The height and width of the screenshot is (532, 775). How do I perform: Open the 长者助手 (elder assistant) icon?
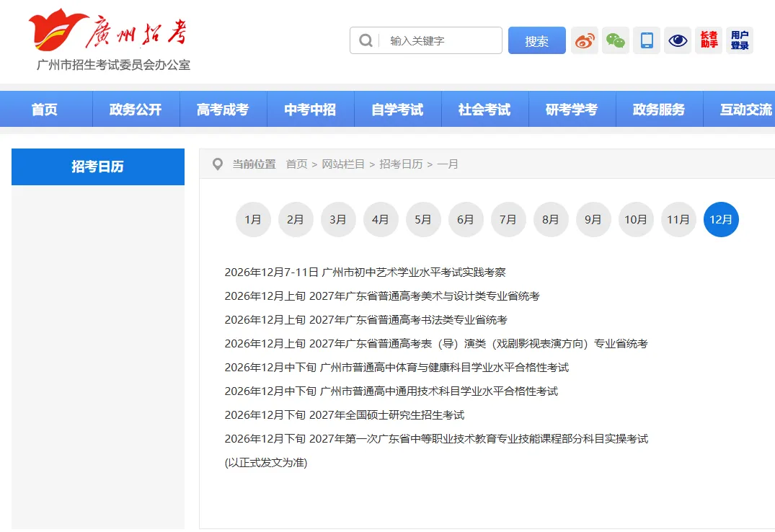click(708, 40)
